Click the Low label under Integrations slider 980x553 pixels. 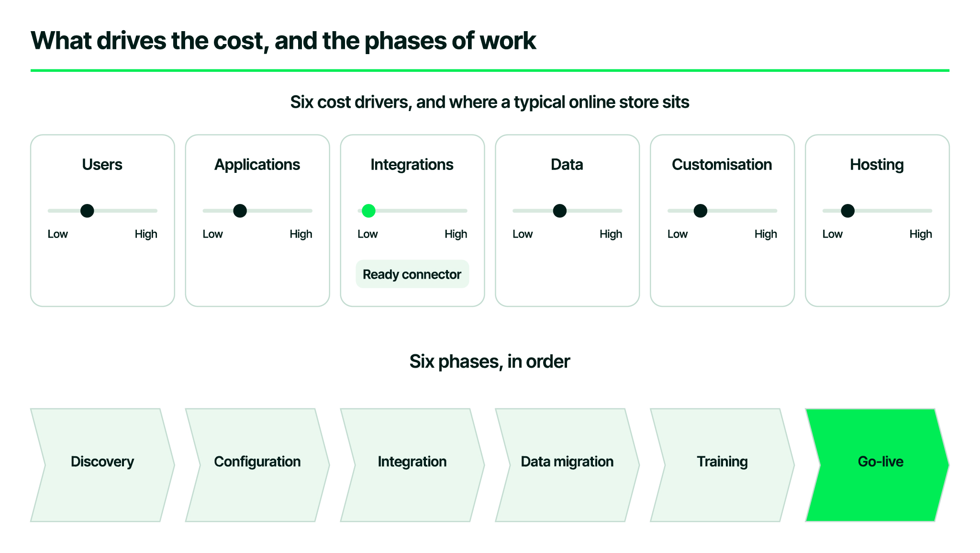pos(368,234)
